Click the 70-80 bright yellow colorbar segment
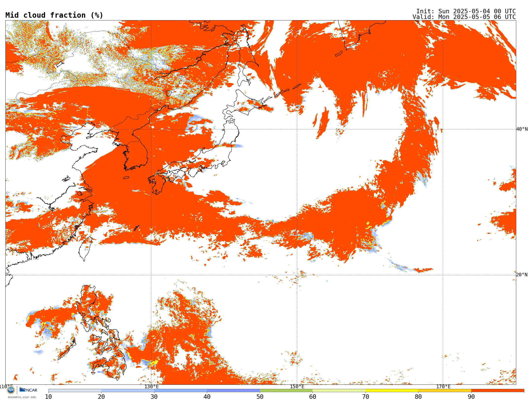This screenshot has height=400, width=532. click(392, 391)
